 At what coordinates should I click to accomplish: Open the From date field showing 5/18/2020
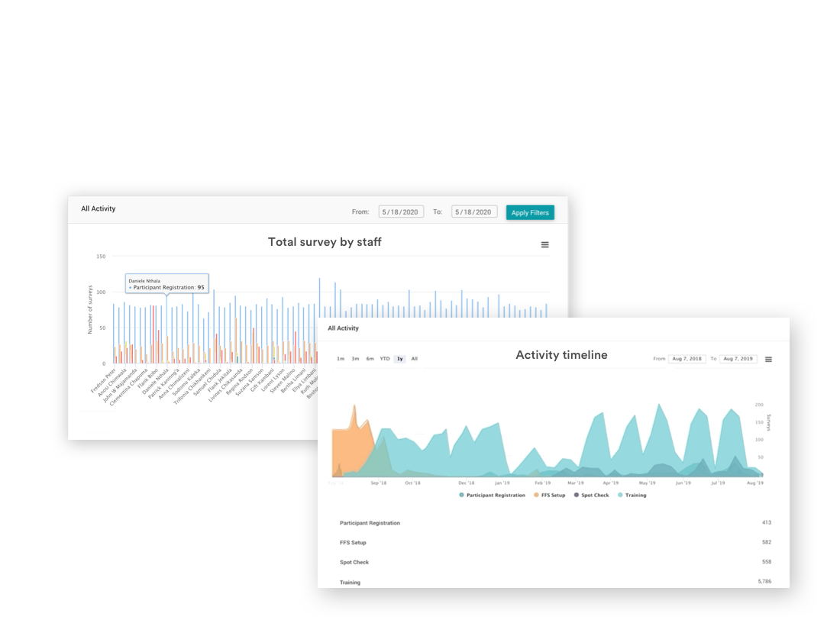[401, 212]
